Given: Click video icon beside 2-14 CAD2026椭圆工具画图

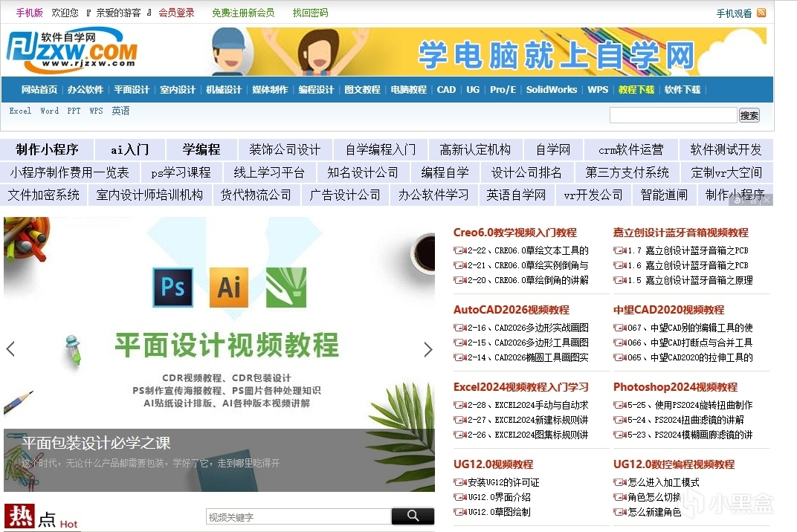Looking at the screenshot, I should pos(460,357).
